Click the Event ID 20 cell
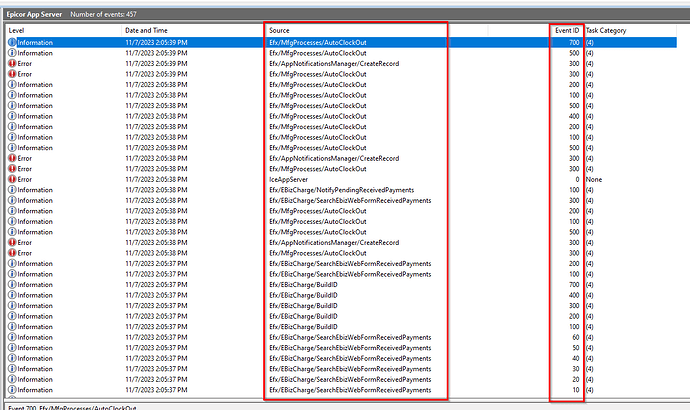Image resolution: width=690 pixels, height=410 pixels. pos(576,380)
